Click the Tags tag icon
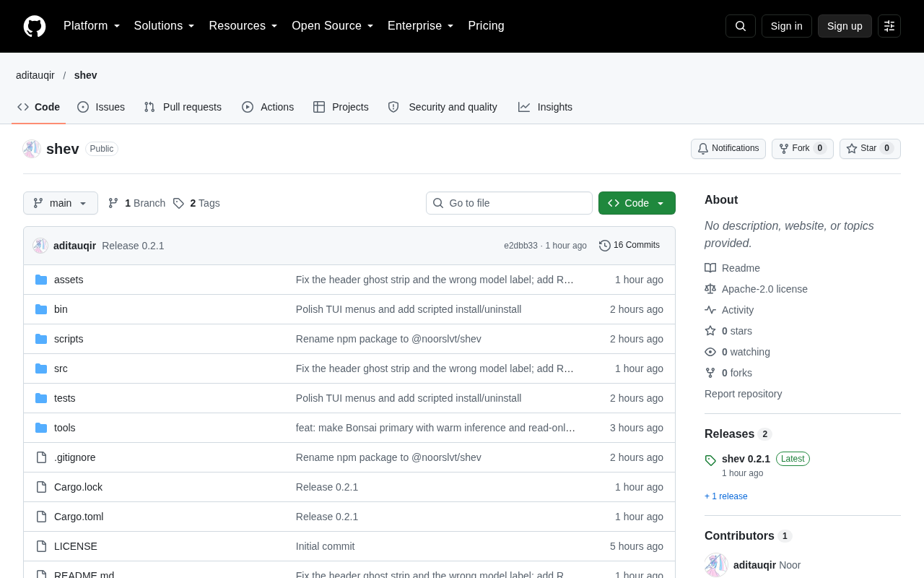 pyautogui.click(x=178, y=203)
